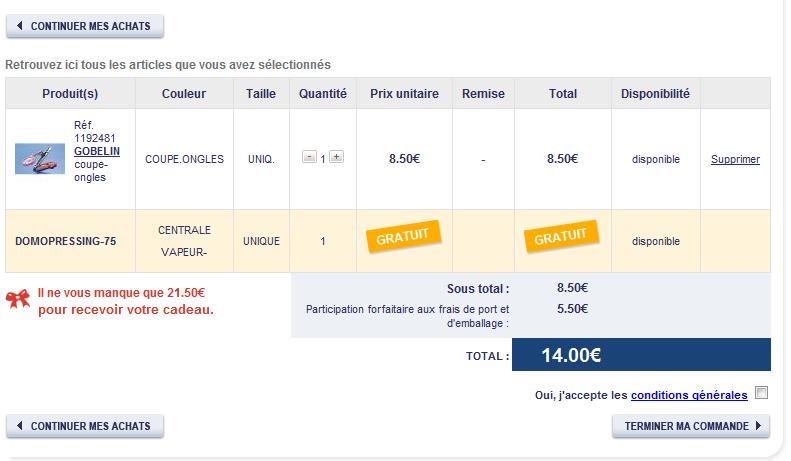The image size is (791, 461).
Task: Click the Produit(s) column header
Action: [70, 94]
